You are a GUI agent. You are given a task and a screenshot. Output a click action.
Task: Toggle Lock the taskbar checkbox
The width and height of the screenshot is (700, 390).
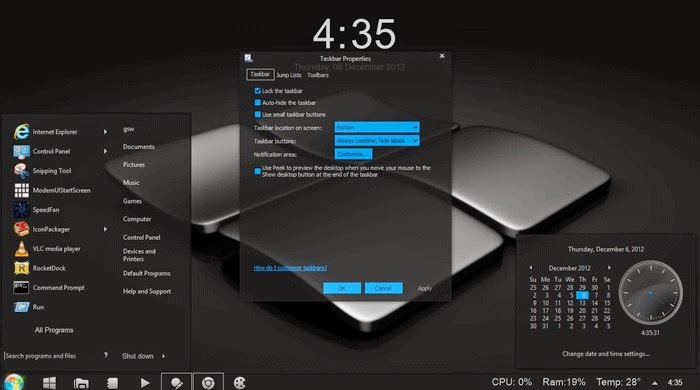click(258, 91)
